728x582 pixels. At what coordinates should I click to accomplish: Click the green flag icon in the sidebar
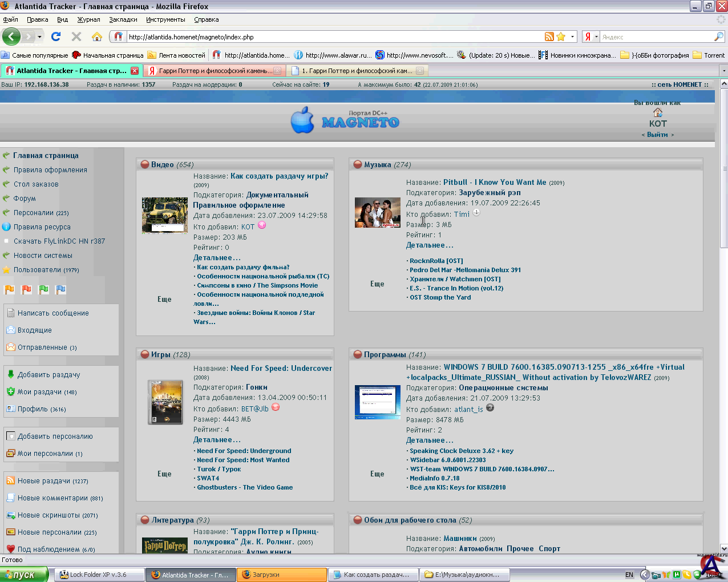click(x=43, y=290)
